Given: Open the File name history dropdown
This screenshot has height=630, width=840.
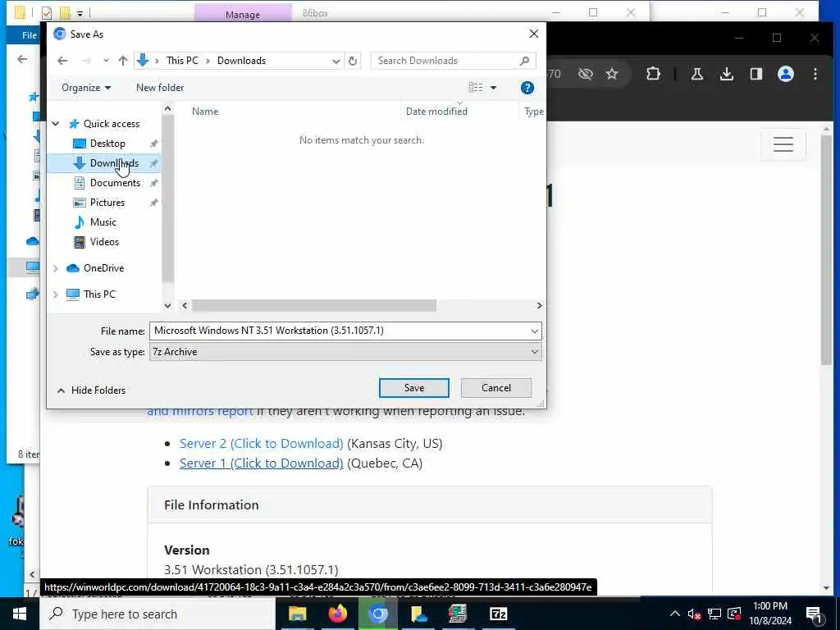Looking at the screenshot, I should (x=534, y=331).
